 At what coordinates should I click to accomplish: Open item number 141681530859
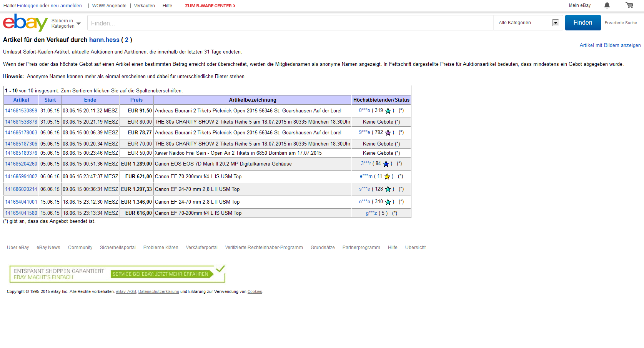click(21, 111)
